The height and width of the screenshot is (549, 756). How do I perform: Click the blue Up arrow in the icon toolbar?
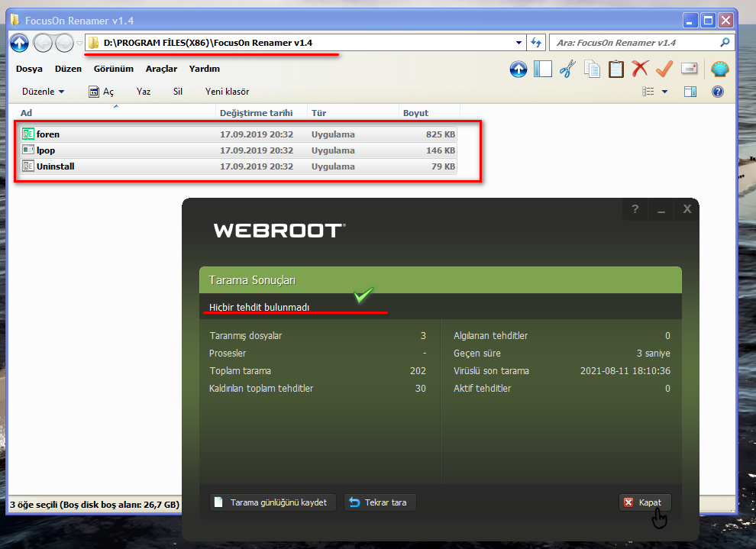click(519, 69)
